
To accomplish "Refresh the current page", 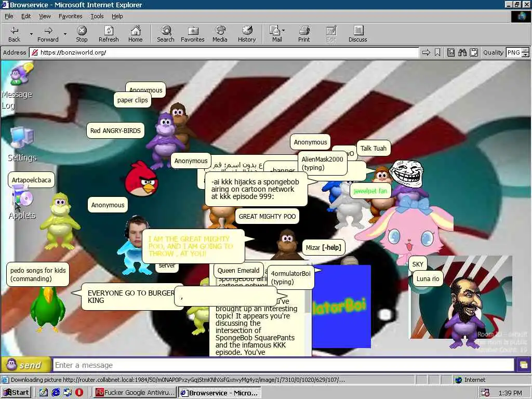I will click(109, 34).
